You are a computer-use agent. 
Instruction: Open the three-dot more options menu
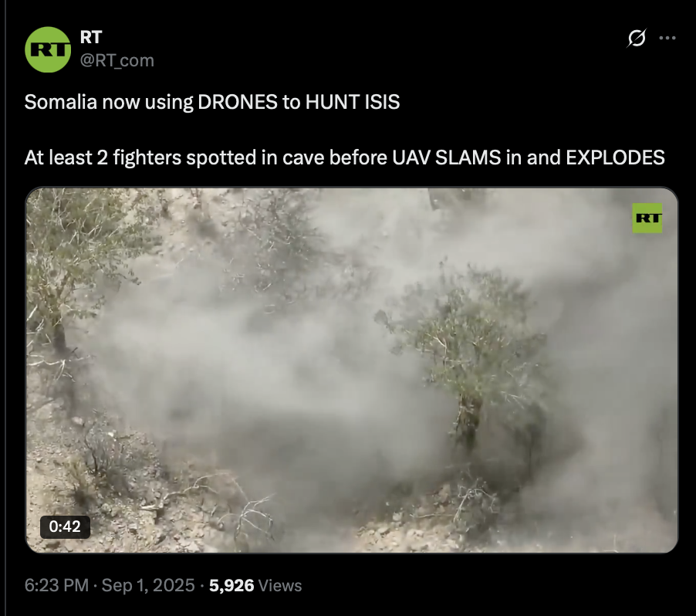[x=667, y=38]
